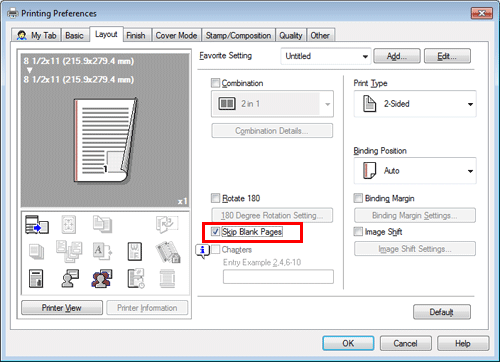Click the red user group icon
This screenshot has width=500, height=362.
pyautogui.click(x=102, y=279)
